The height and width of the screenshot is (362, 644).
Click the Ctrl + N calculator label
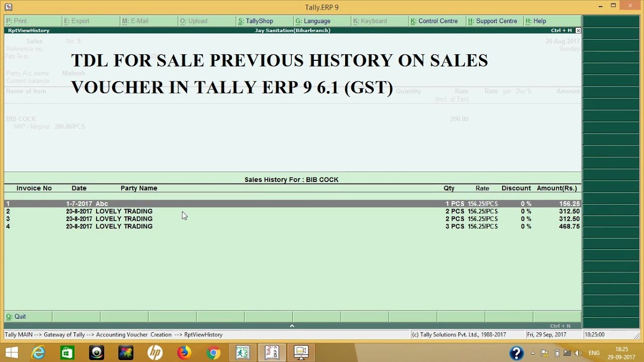(x=560, y=326)
